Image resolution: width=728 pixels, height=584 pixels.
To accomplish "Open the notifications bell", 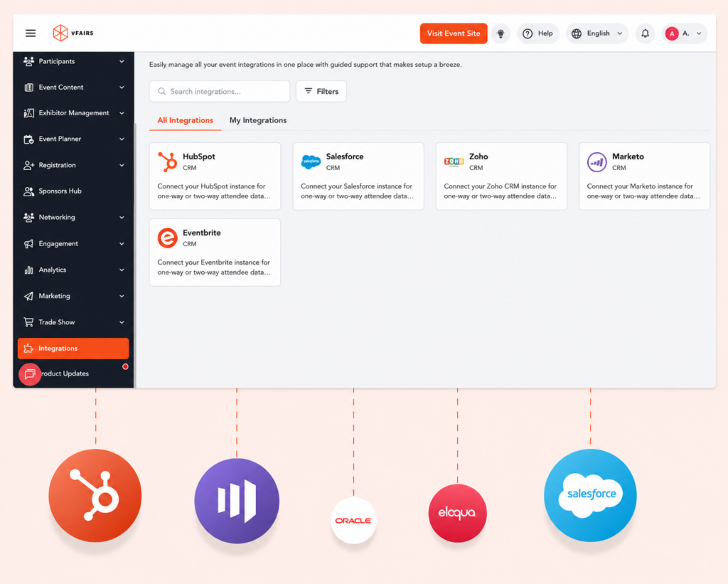I will pyautogui.click(x=645, y=33).
